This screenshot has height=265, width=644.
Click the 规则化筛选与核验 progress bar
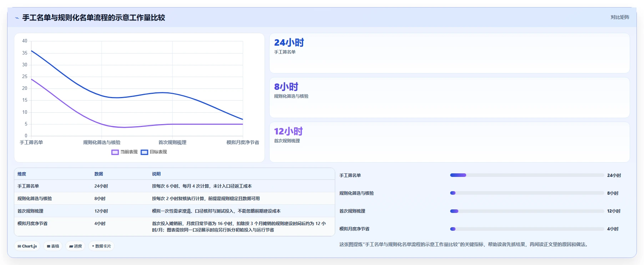(527, 193)
